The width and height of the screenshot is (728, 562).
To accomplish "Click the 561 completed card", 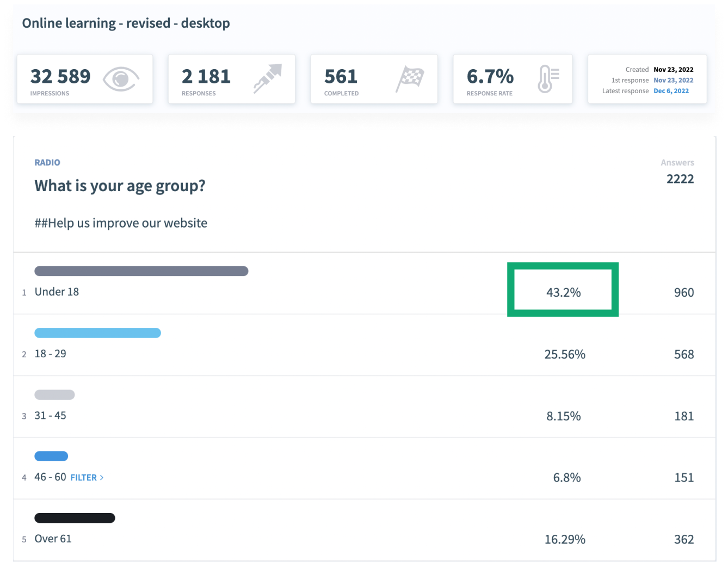I will click(374, 79).
